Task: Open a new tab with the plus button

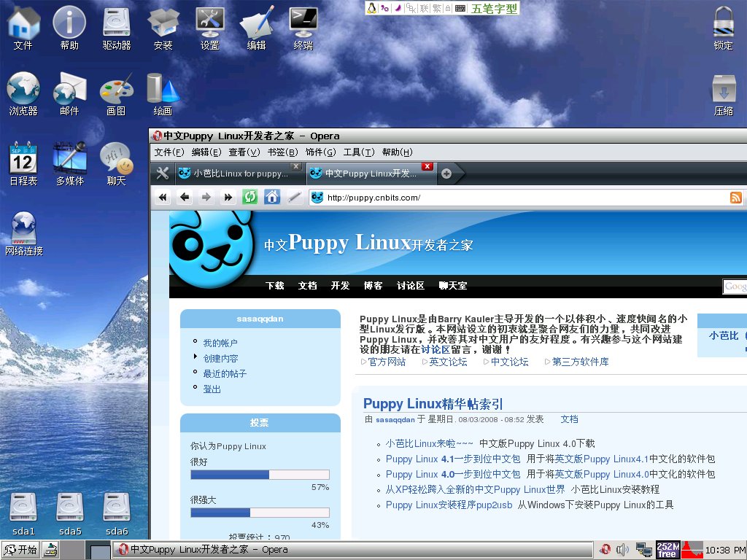Action: pos(446,174)
